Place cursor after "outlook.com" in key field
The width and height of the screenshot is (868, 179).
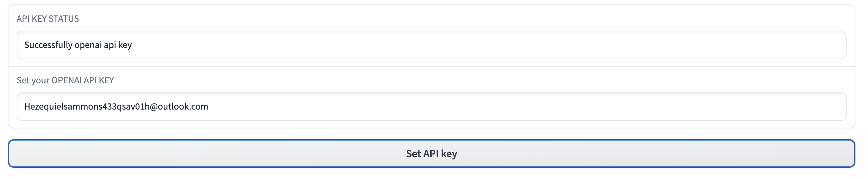(x=209, y=107)
